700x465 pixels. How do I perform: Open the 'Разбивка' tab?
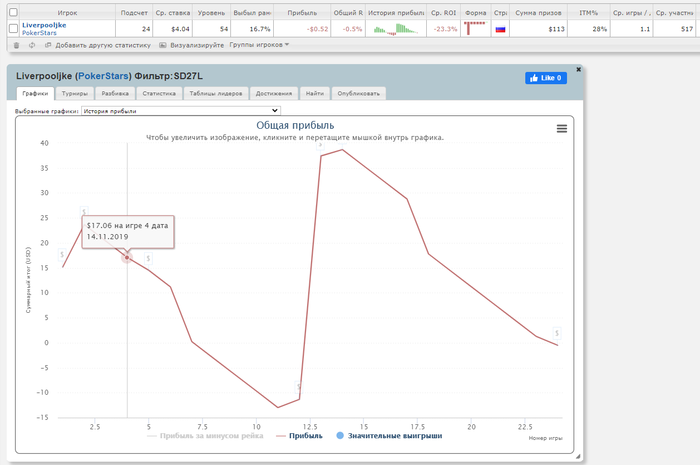tap(115, 93)
